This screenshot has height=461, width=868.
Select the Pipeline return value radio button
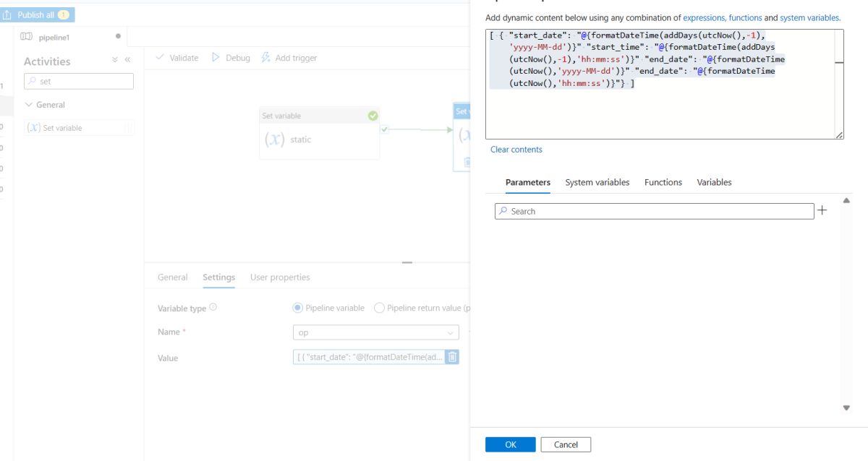point(379,308)
